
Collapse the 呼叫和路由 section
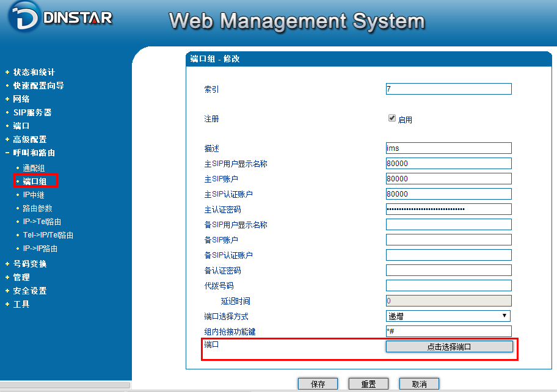click(34, 153)
